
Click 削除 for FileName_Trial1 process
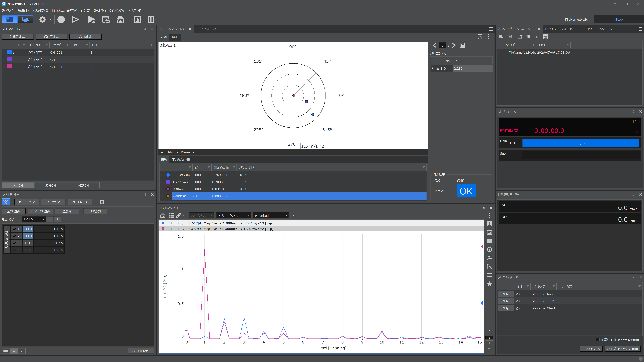coord(505,301)
